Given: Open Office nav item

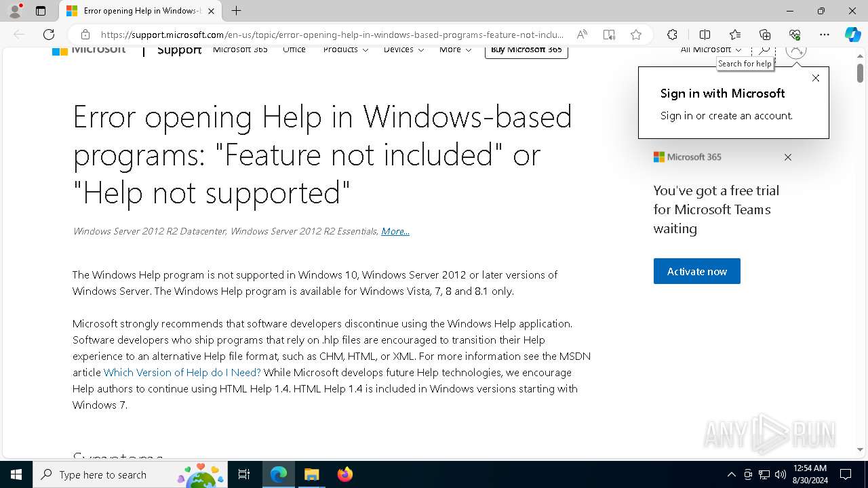Looking at the screenshot, I should 294,49.
